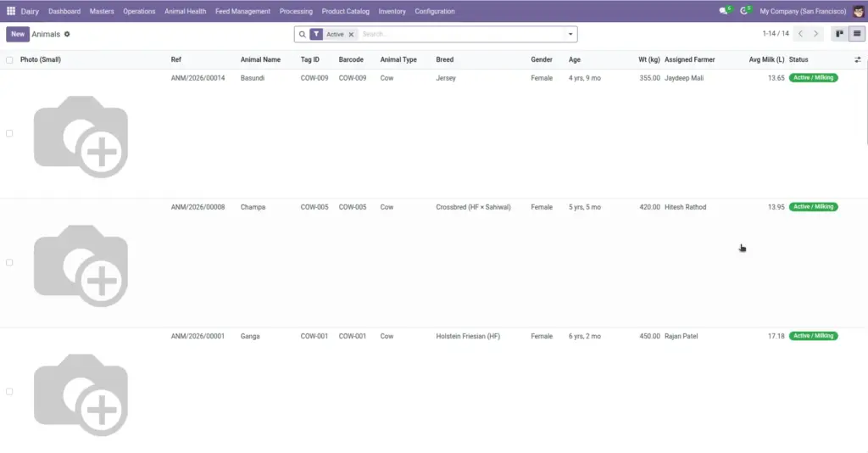Open the activities clock icon
Viewport: 868px width, 453px height.
click(x=744, y=11)
